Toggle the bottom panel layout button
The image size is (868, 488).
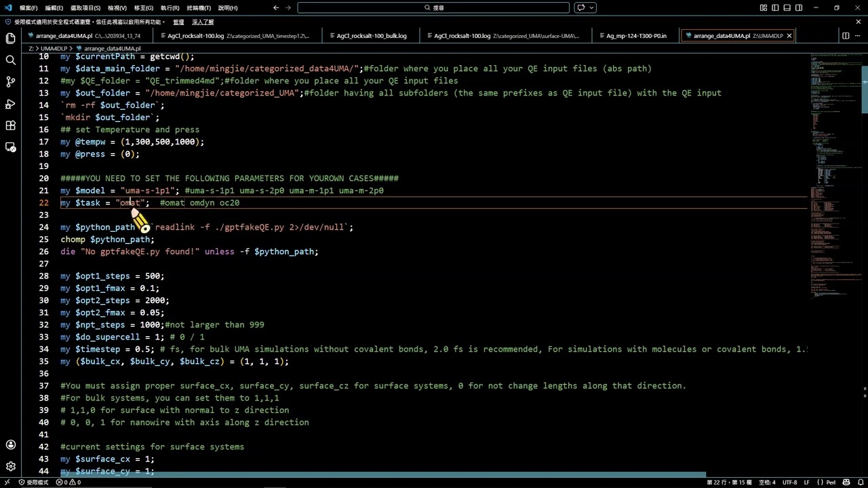click(787, 7)
